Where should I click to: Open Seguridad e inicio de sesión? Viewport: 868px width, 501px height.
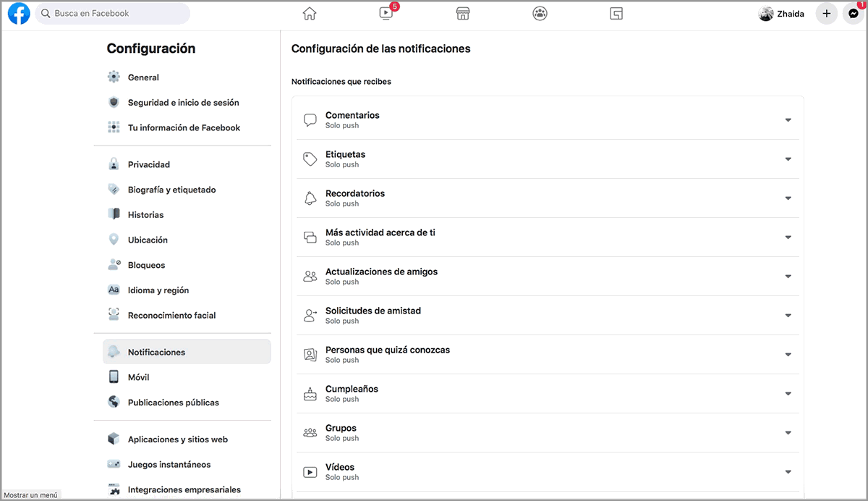[183, 103]
